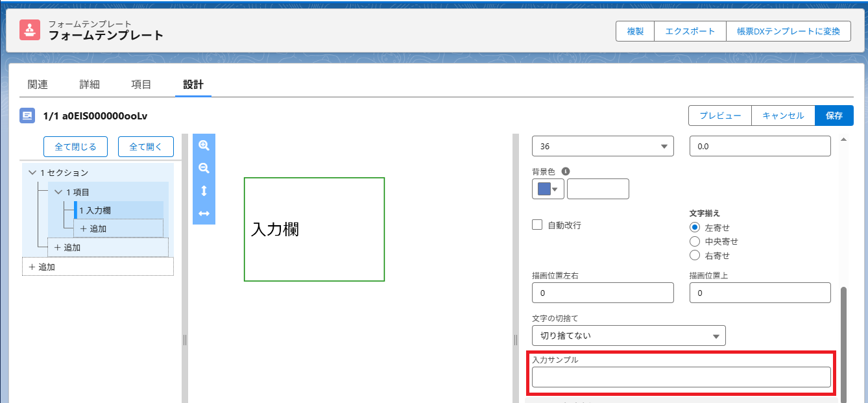Click the エクスポート button
This screenshot has height=403, width=868.
(x=690, y=31)
